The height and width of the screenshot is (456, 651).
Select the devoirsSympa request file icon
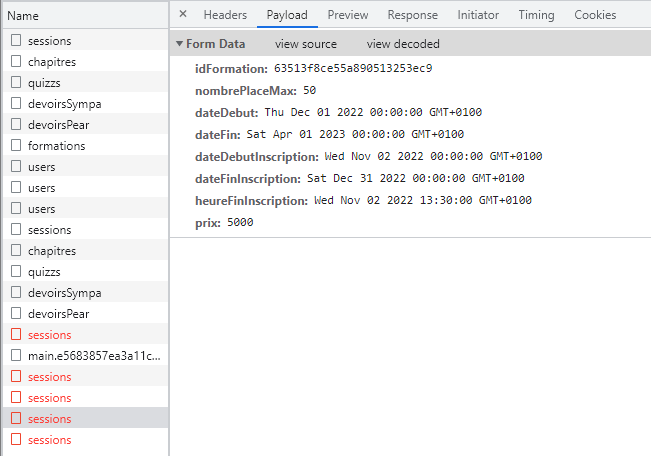16,104
